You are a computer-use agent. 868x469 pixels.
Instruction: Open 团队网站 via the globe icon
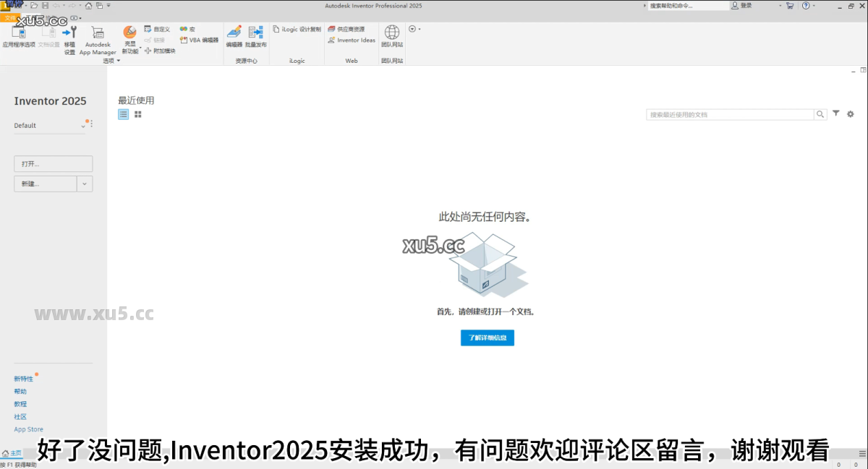point(392,34)
